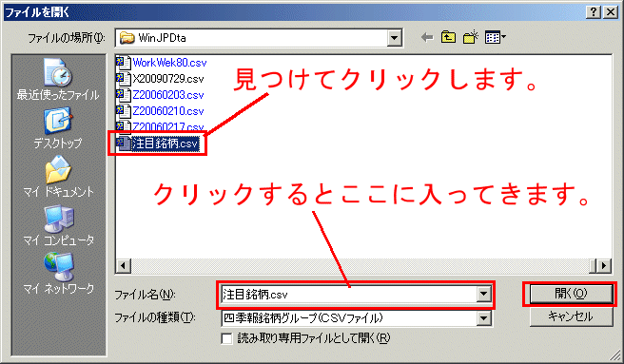
Task: Close the ファイルを開く dialog
Action: coord(611,12)
